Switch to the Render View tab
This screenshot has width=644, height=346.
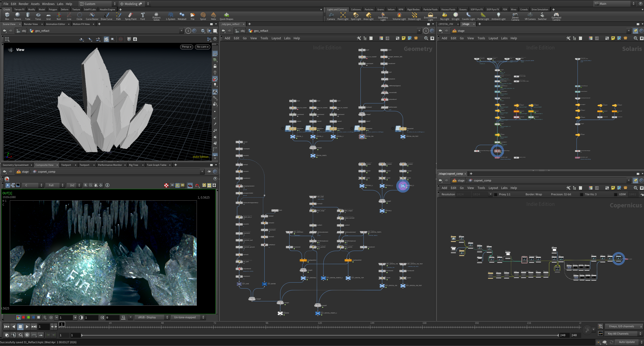[31, 24]
